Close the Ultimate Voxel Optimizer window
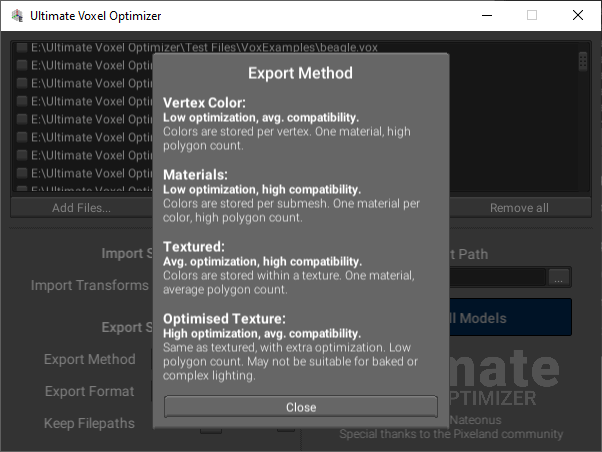602x452 pixels. click(x=578, y=16)
